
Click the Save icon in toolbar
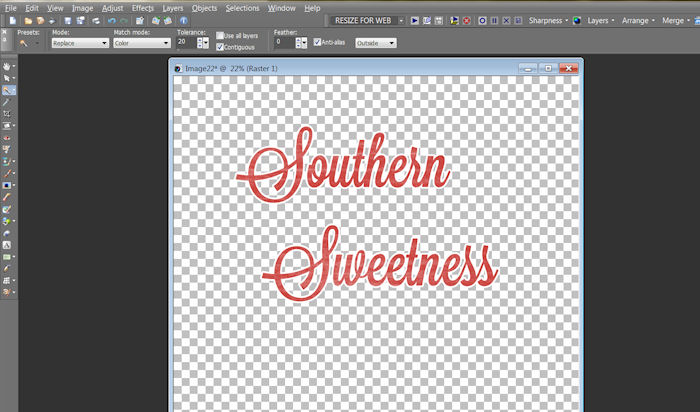click(x=67, y=20)
